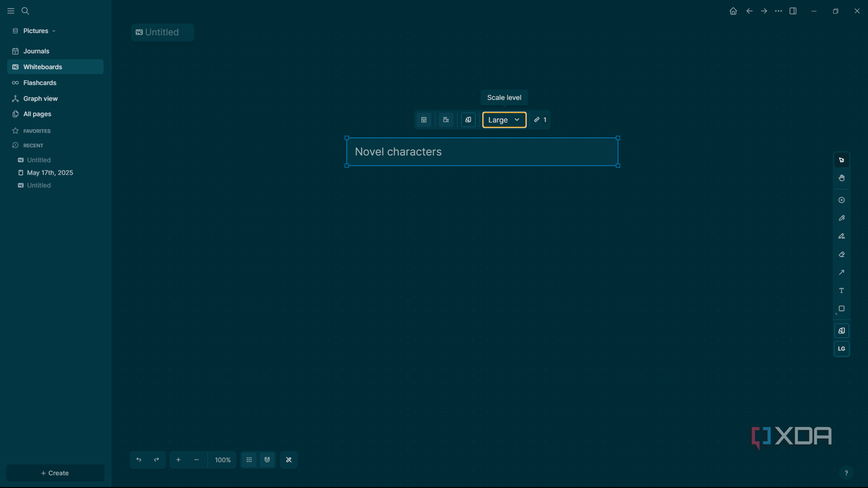Open the Large scale level dropdown
This screenshot has width=868, height=488.
tap(504, 120)
